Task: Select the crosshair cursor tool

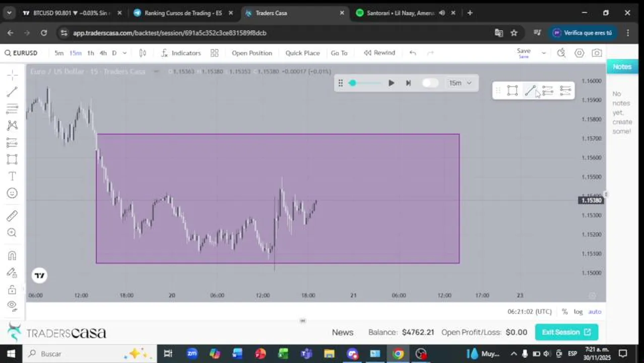Action: [13, 75]
